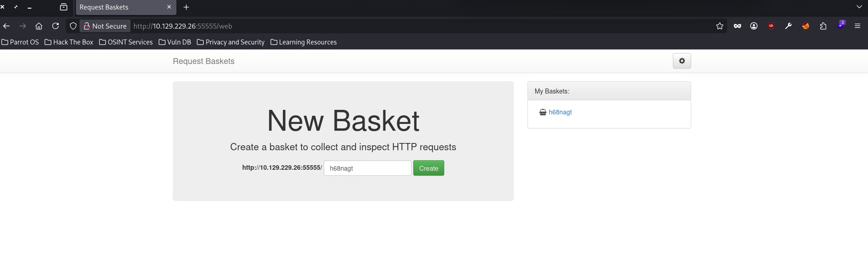Screen dimensions: 868x261
Task: Click the purple extension icon with badge 3
Action: 841,25
